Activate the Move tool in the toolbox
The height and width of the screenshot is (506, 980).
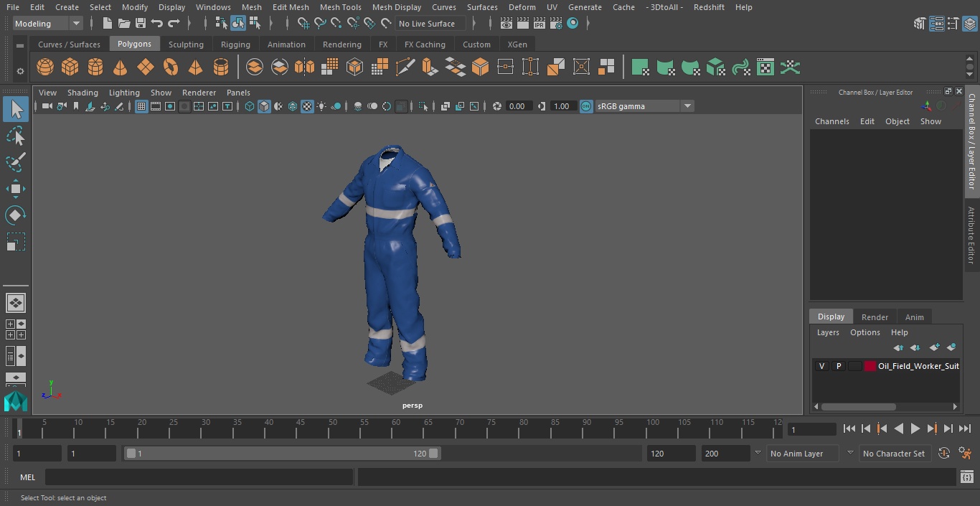[x=16, y=189]
